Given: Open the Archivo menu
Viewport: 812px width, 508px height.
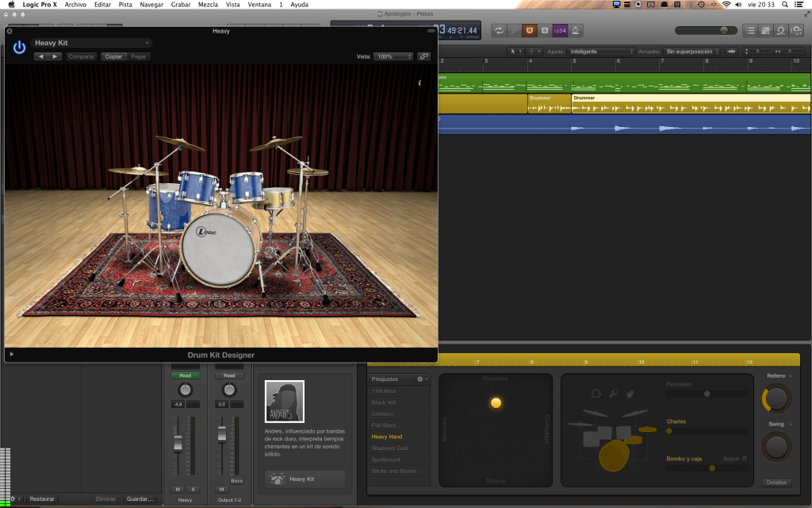Looking at the screenshot, I should tap(75, 5).
